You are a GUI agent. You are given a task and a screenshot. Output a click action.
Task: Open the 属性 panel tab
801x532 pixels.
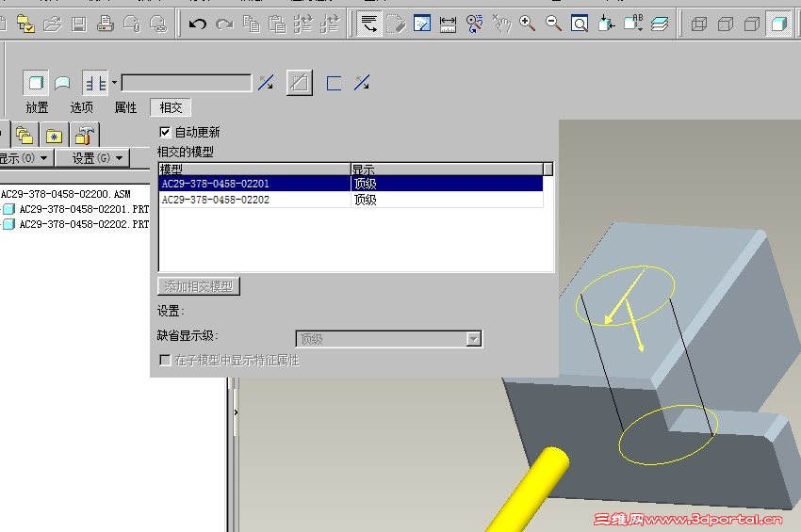(125, 107)
